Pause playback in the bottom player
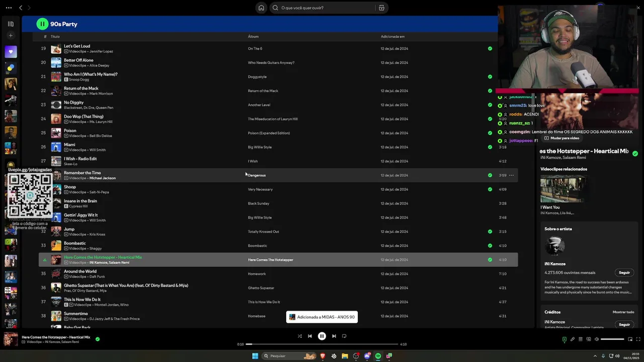This screenshot has height=362, width=644. (x=322, y=336)
